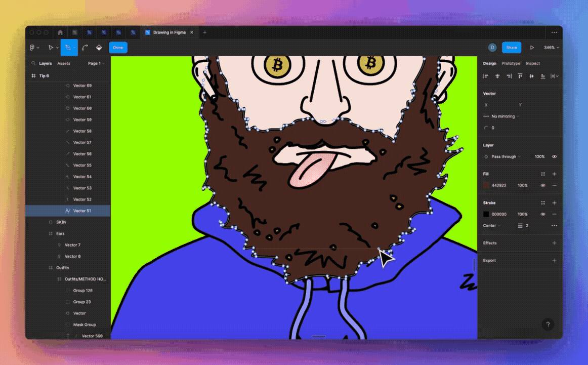Open distribute spacing dropdown icon
Screen dimensions: 588x365
tap(555, 76)
